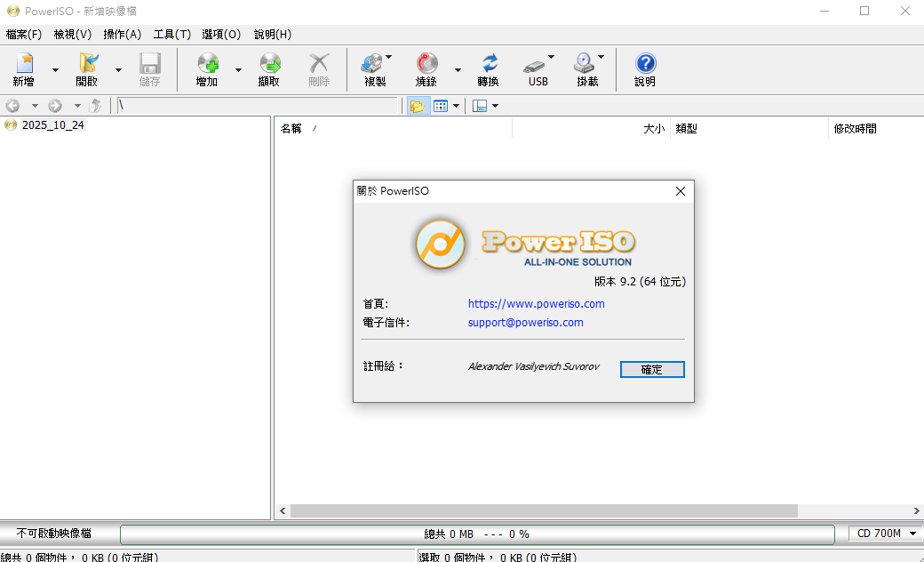Click the 轉換 (Convert) toolbar icon
Image resolution: width=924 pixels, height=562 pixels.
[489, 64]
